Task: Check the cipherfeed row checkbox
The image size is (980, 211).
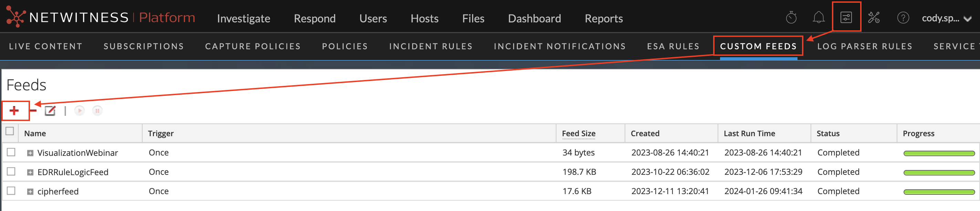Action: pyautogui.click(x=11, y=191)
